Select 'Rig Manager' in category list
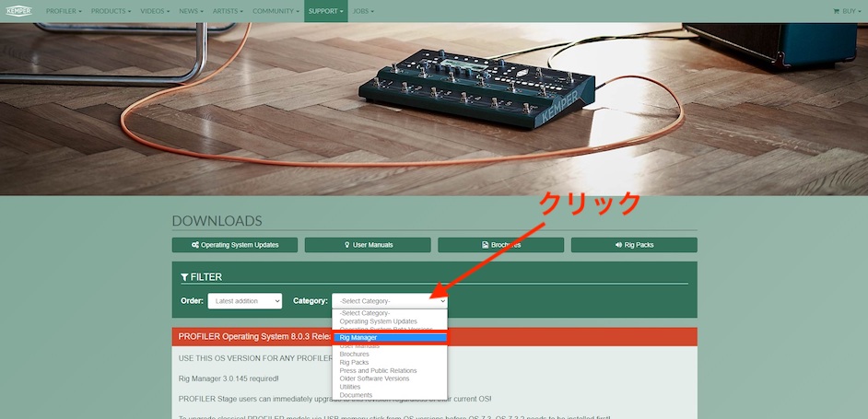 click(x=390, y=338)
